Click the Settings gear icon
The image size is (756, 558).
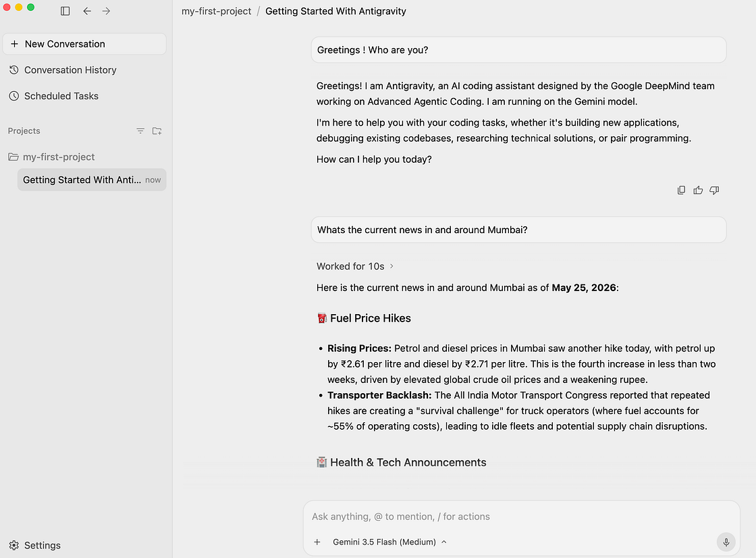tap(14, 545)
